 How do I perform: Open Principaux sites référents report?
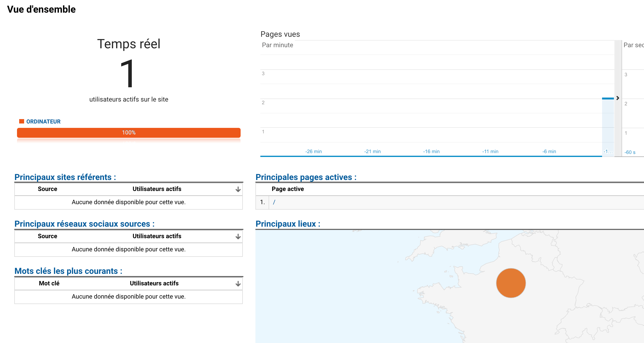(x=65, y=177)
